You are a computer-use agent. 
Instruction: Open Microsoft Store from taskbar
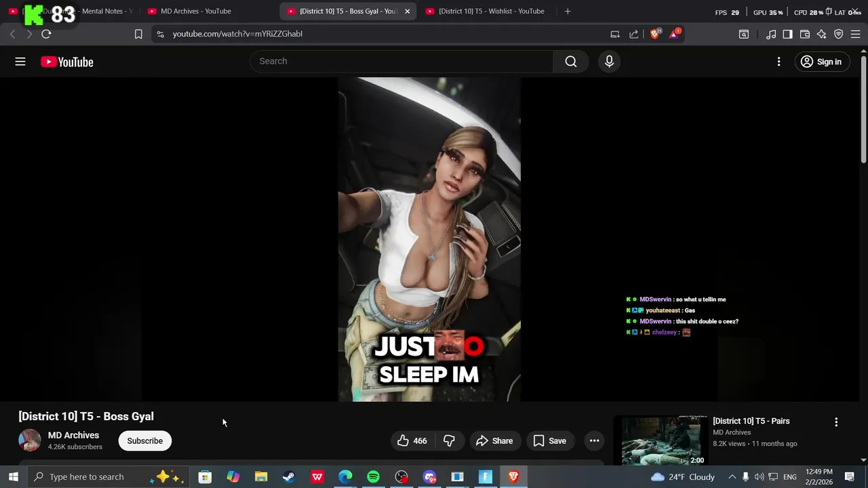click(x=205, y=477)
